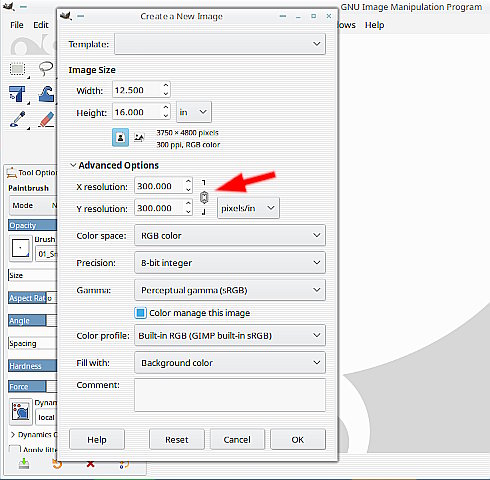490x480 pixels.
Task: Open the File menu
Action: [17, 25]
